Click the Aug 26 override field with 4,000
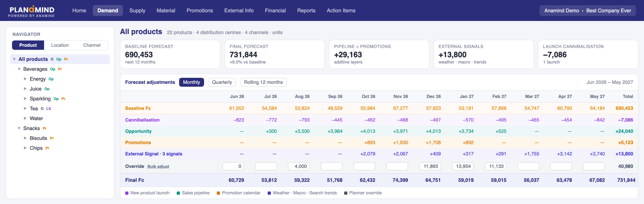The image size is (644, 204). click(299, 166)
